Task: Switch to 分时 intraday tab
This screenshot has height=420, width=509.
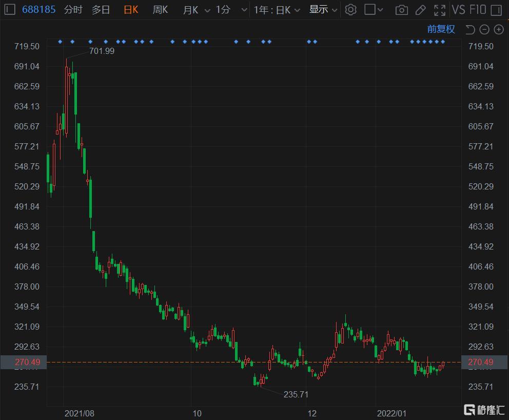Action: point(73,10)
